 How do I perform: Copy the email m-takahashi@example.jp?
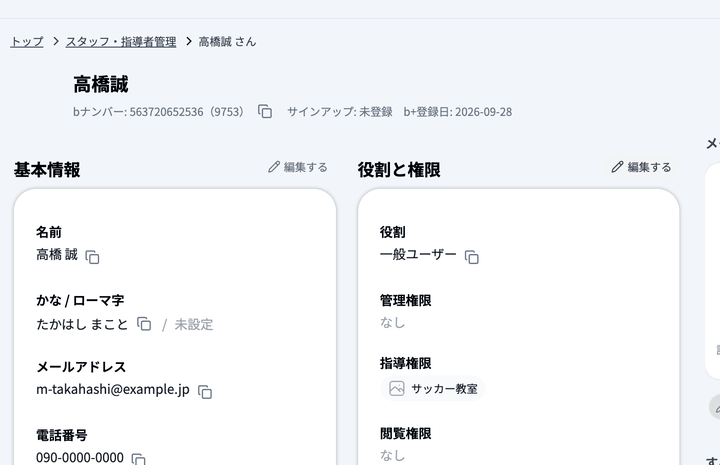[x=205, y=392]
